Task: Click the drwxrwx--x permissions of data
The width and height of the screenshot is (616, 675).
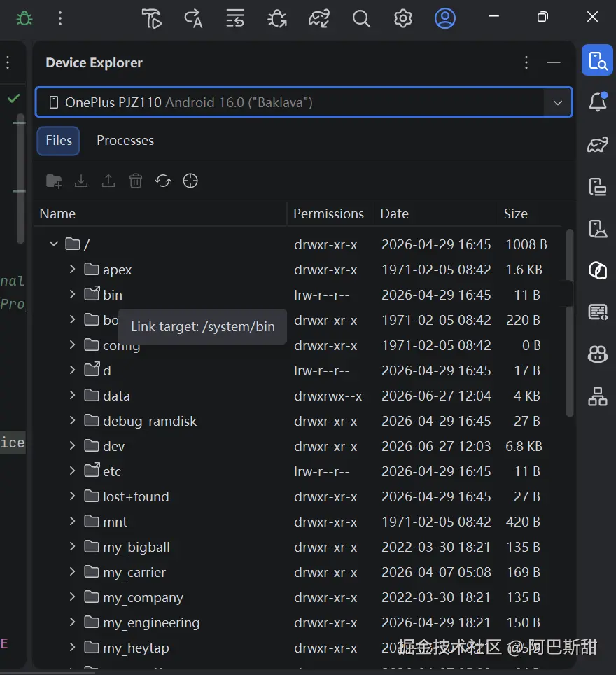Action: coord(328,396)
